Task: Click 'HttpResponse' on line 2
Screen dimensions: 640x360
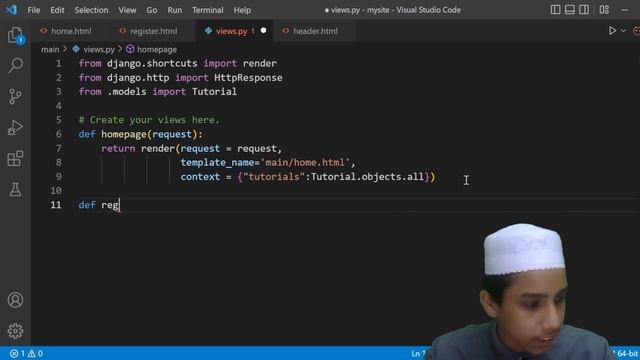Action: pyautogui.click(x=248, y=78)
